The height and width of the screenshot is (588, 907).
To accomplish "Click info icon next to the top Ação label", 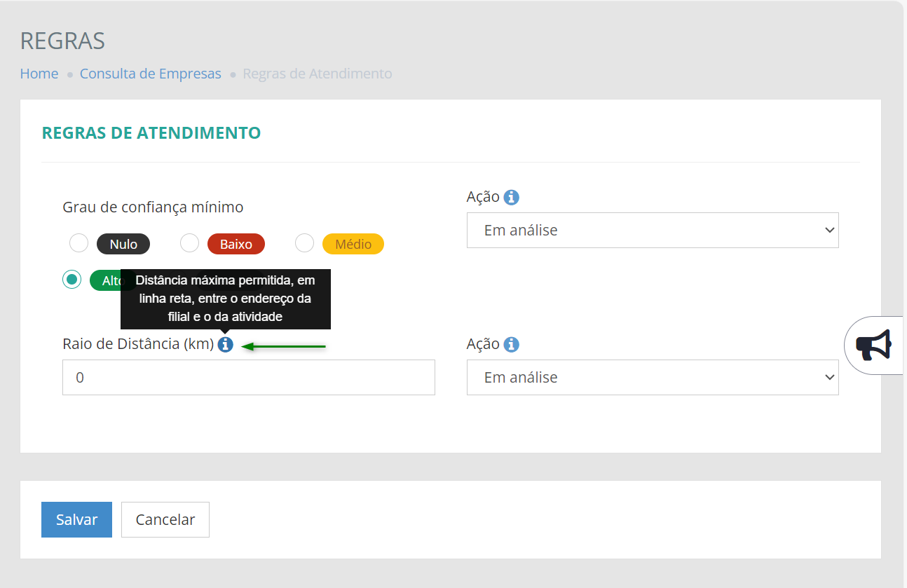I will tap(512, 197).
